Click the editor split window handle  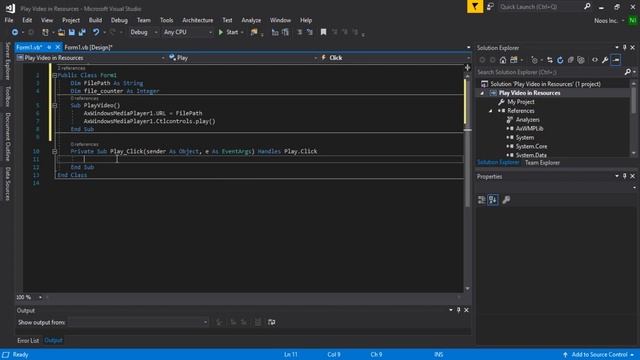[x=468, y=68]
